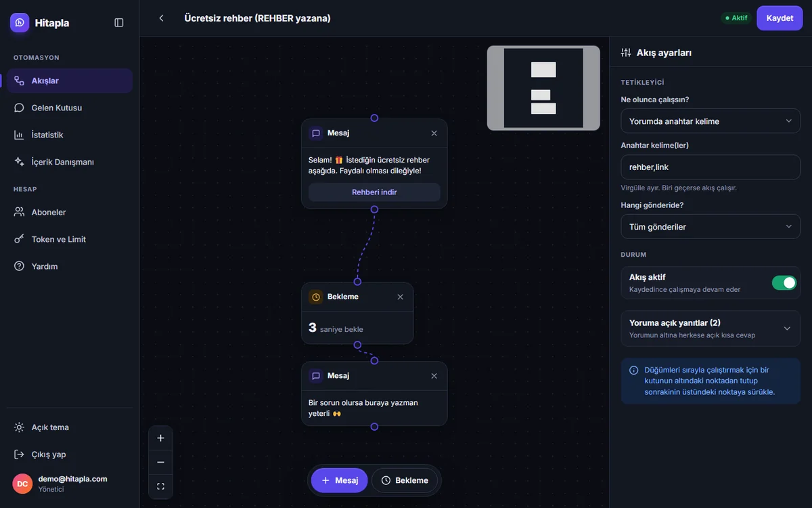This screenshot has width=812, height=508.
Task: Click the Rehberi indir button in the message
Action: 374,192
